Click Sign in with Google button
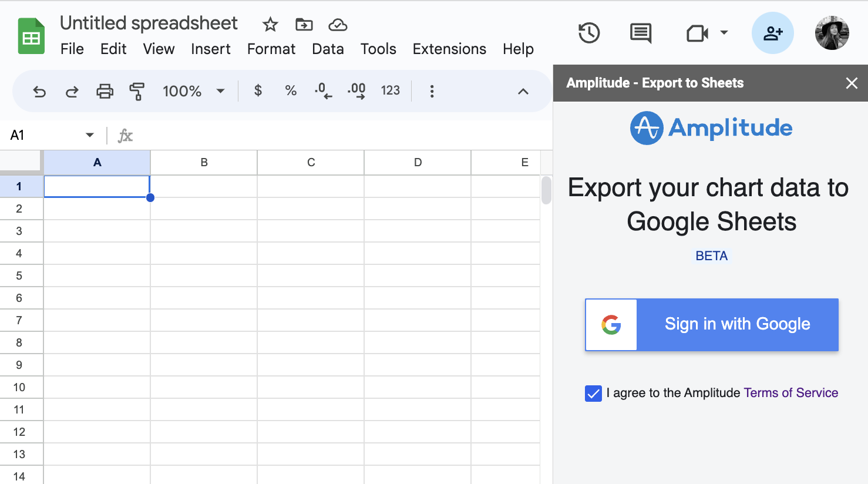Image resolution: width=868 pixels, height=484 pixels. pos(712,325)
